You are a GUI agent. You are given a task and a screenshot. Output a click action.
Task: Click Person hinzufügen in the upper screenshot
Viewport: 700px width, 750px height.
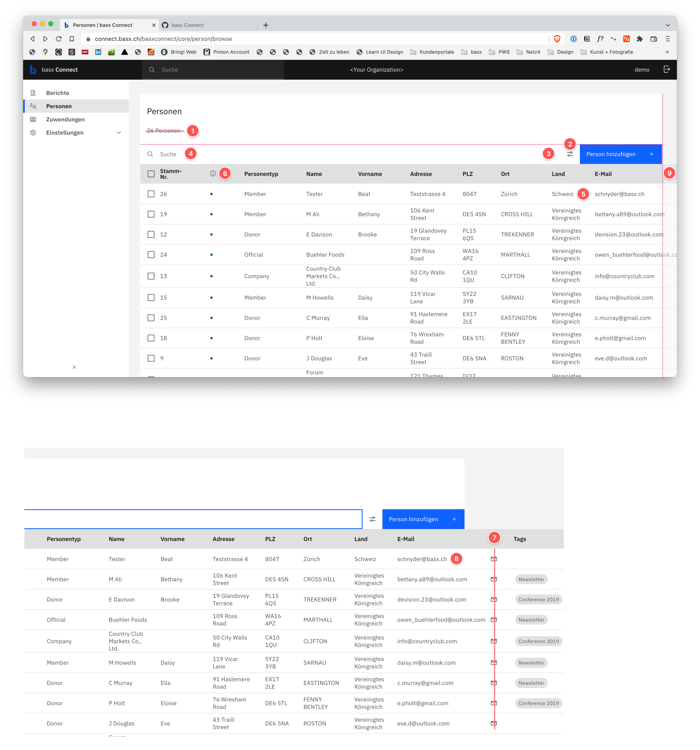pyautogui.click(x=621, y=154)
